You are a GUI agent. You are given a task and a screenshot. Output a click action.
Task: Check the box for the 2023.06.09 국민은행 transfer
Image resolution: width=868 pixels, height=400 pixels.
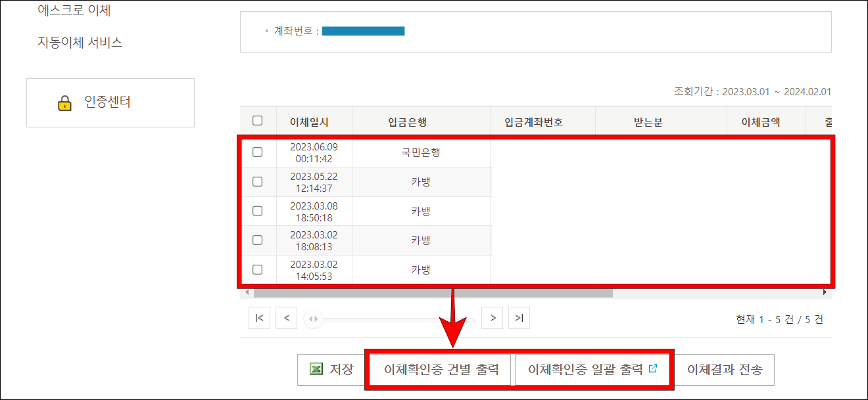coord(258,152)
